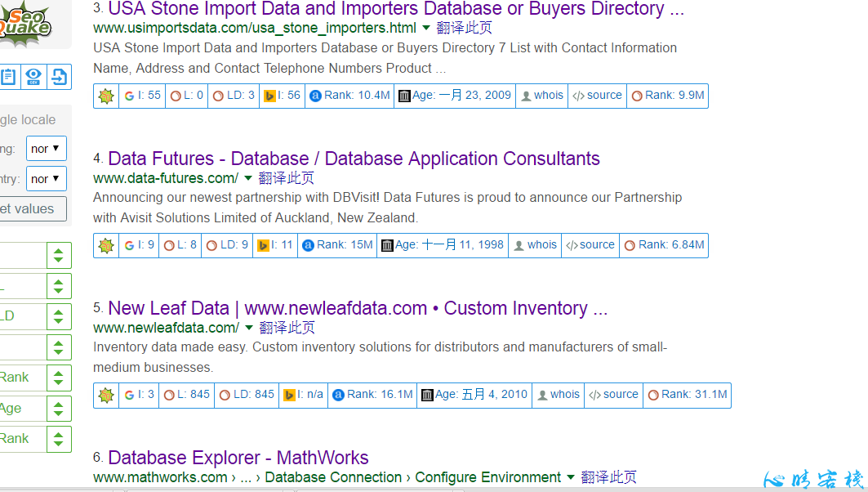
Task: Expand the arrow next to usimportsdata.com URL
Action: tap(425, 28)
